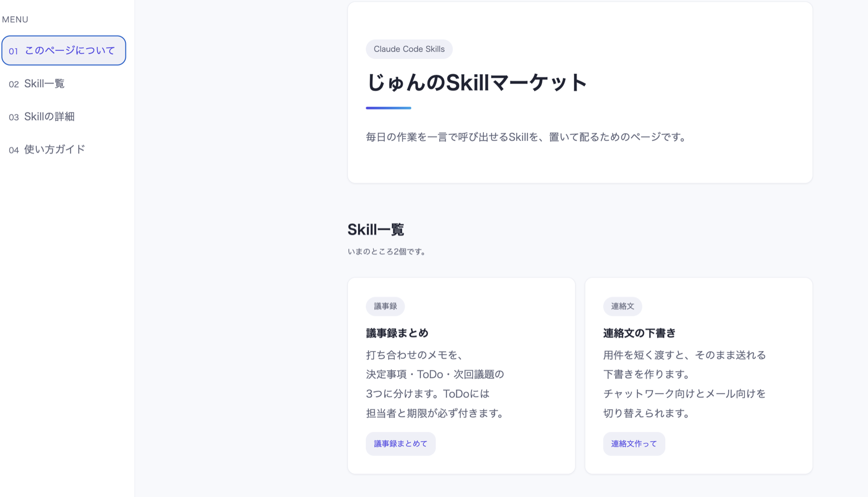Click the line 切り替えられます。
Image resolution: width=868 pixels, height=497 pixels.
point(648,413)
